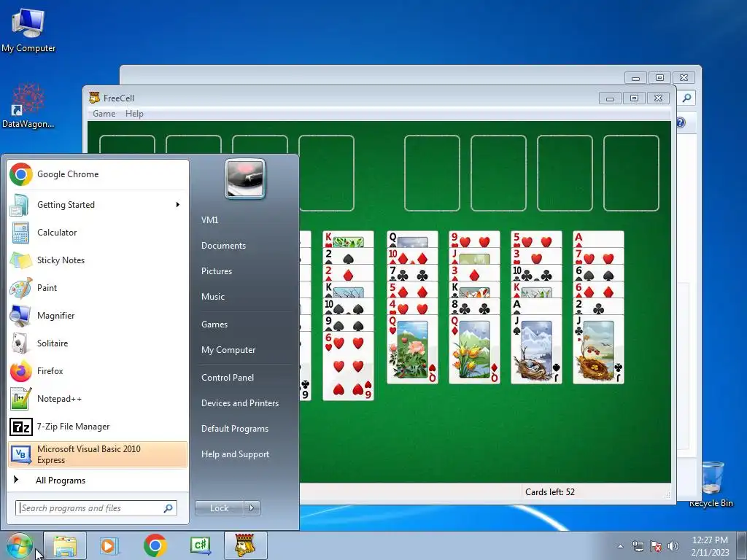The width and height of the screenshot is (747, 560).
Task: Select the Recycle Bin desktop icon
Action: tap(711, 484)
